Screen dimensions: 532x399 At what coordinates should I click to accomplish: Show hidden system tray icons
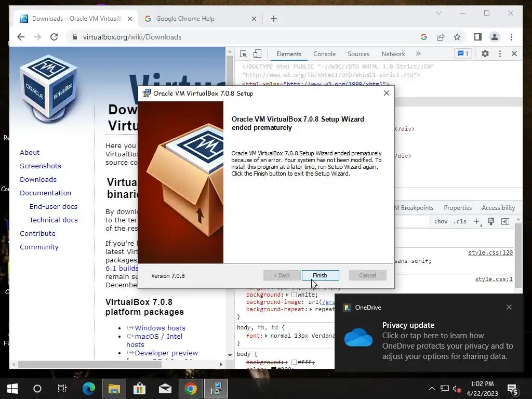coord(432,389)
